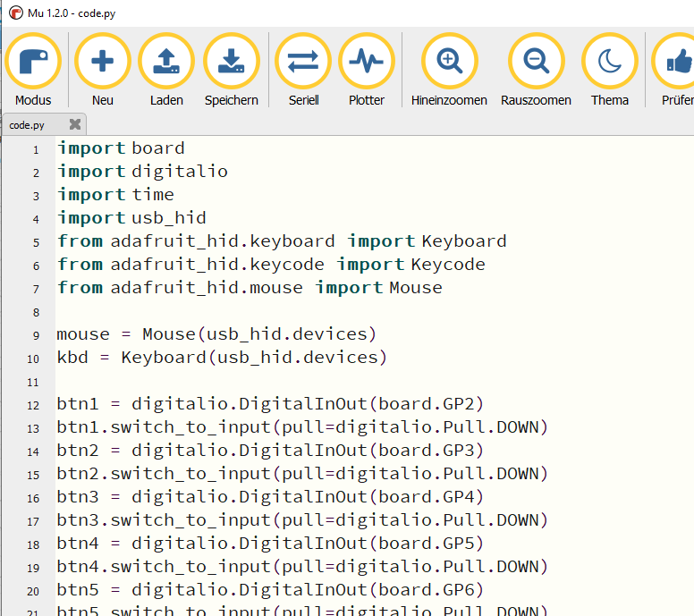Image resolution: width=694 pixels, height=616 pixels.
Task: Click the 'import digitalio' line
Action: (x=142, y=172)
